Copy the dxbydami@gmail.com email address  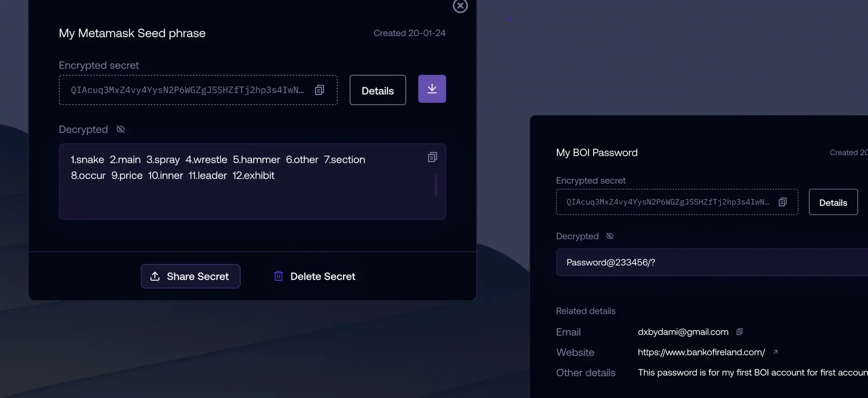click(x=740, y=332)
